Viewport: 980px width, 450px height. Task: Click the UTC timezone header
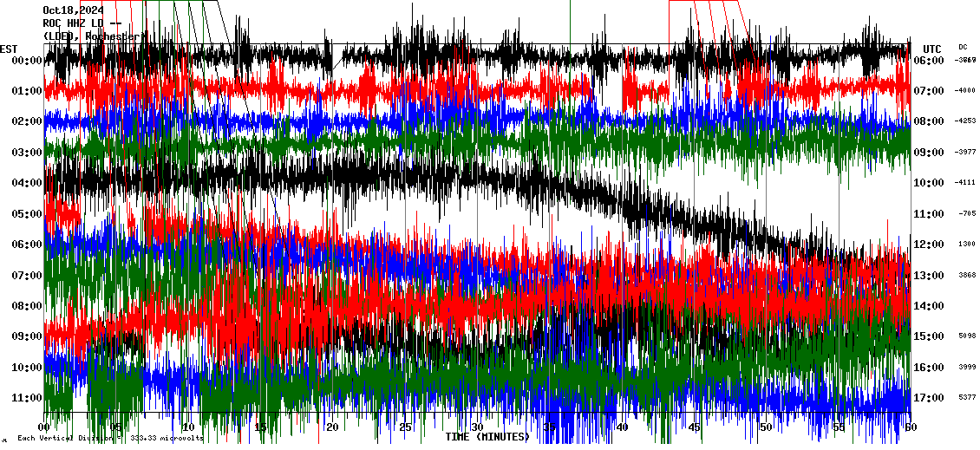(932, 49)
